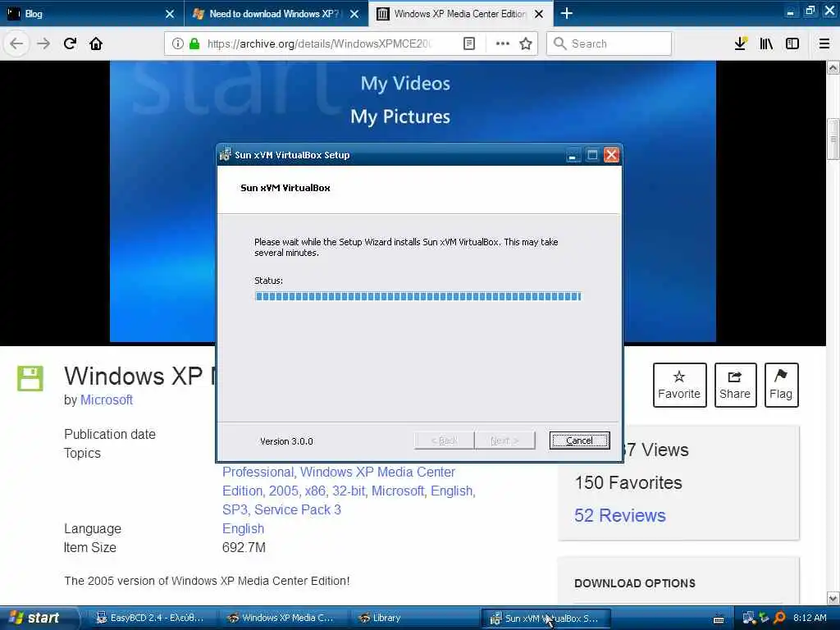
Task: Click the vertical scrollbar thumb
Action: (833, 139)
